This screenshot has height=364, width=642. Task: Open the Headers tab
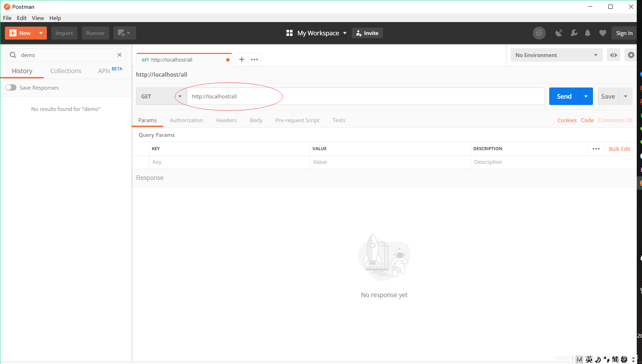click(226, 120)
